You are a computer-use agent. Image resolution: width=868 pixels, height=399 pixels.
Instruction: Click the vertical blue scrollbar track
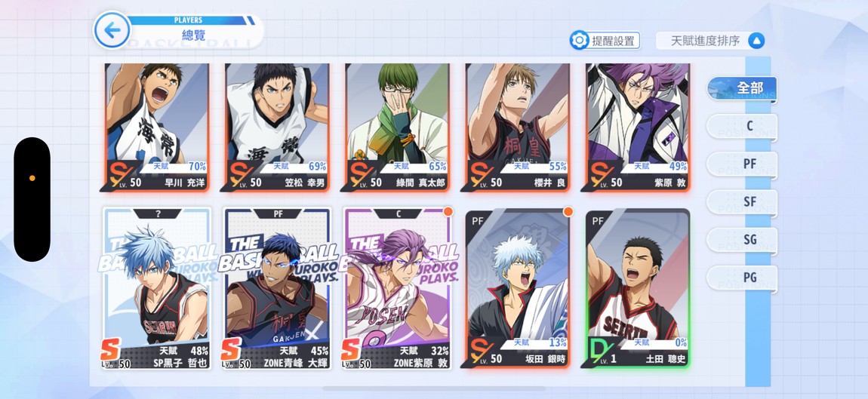click(x=758, y=221)
